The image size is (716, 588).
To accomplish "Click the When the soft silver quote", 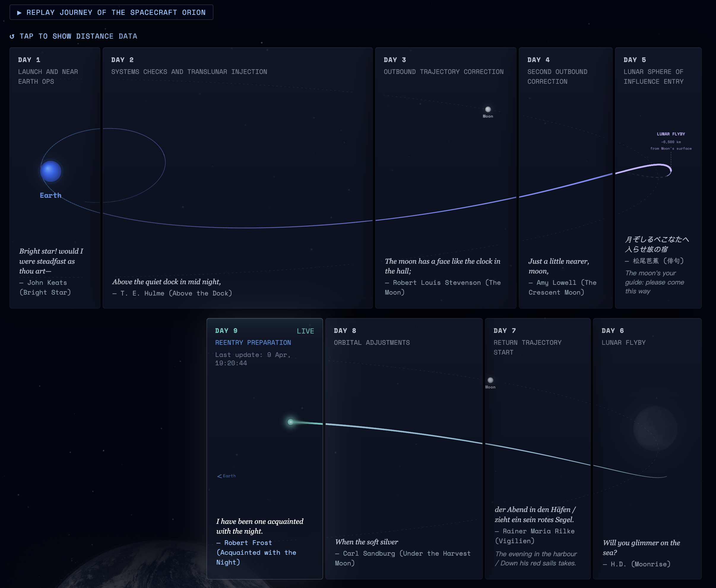I will 367,542.
